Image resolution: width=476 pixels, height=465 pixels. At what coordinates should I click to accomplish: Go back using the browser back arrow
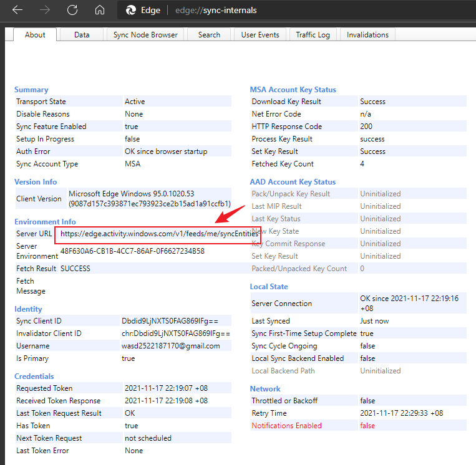[x=17, y=10]
